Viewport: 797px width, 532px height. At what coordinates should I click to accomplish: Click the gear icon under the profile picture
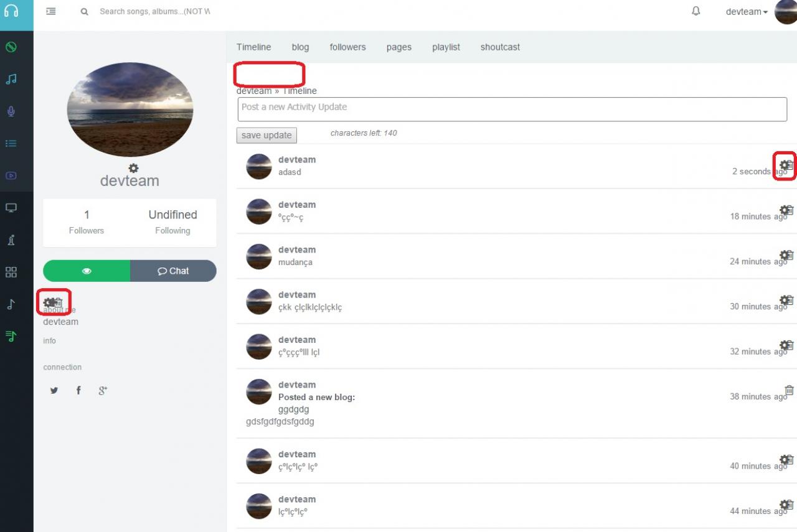[x=133, y=168]
